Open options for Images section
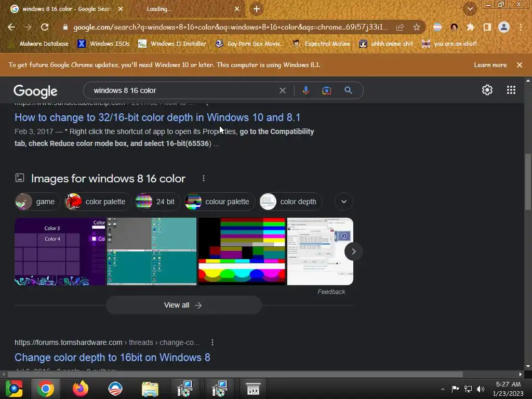This screenshot has width=532, height=399. coord(204,178)
